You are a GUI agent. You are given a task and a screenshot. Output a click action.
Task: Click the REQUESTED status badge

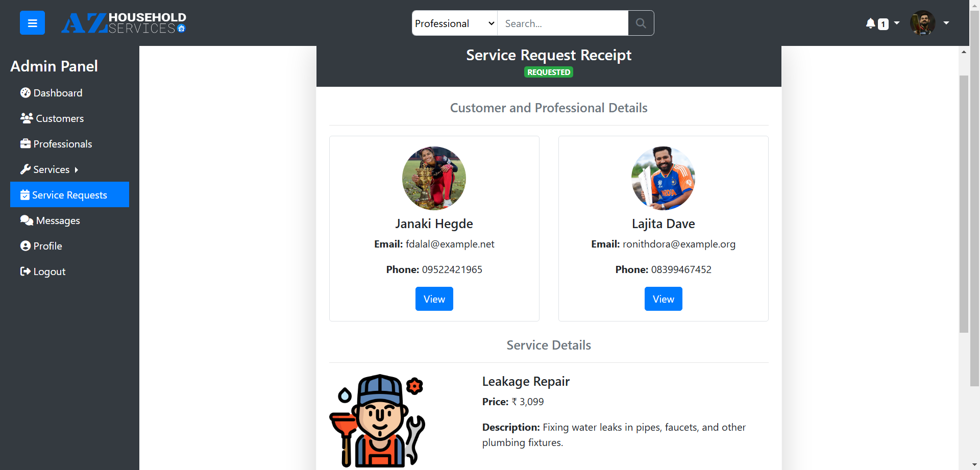coord(548,72)
